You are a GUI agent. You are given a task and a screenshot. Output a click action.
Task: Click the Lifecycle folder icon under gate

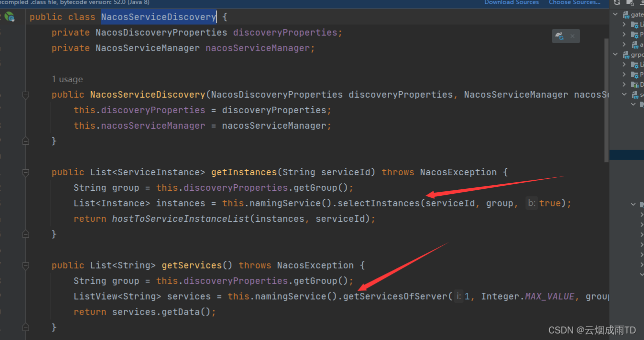point(634,25)
